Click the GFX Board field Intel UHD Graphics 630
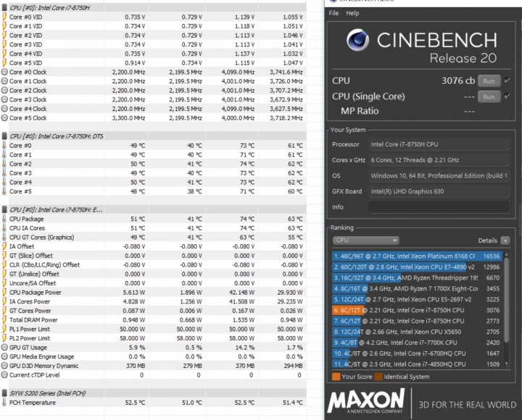Viewport: 522px width, 420px height. click(x=439, y=191)
